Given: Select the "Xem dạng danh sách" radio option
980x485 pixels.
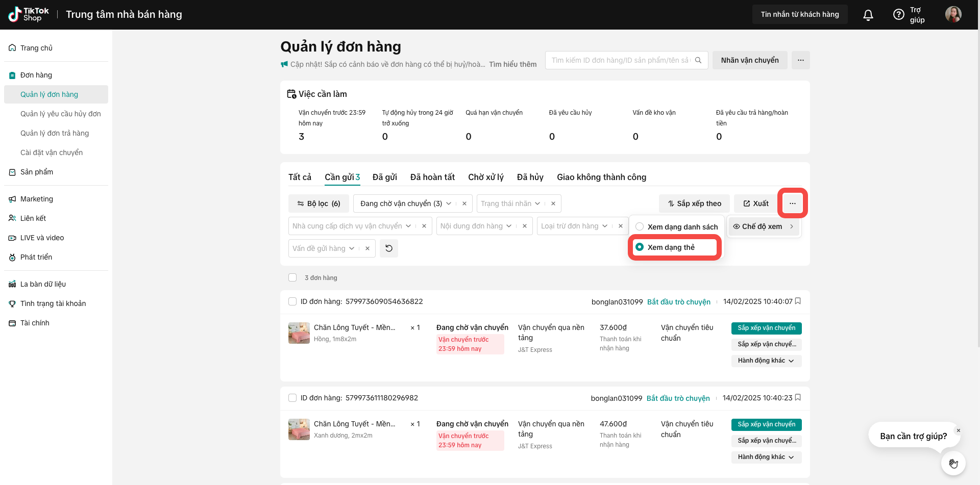Looking at the screenshot, I should 640,227.
